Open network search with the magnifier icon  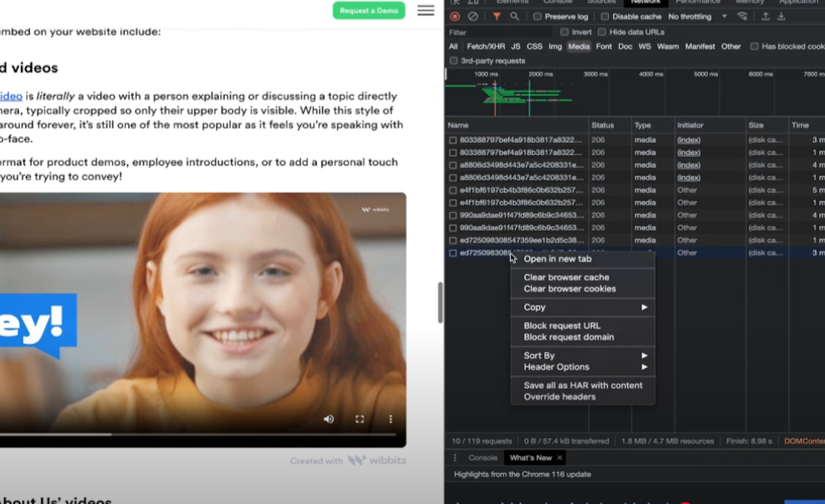(514, 16)
